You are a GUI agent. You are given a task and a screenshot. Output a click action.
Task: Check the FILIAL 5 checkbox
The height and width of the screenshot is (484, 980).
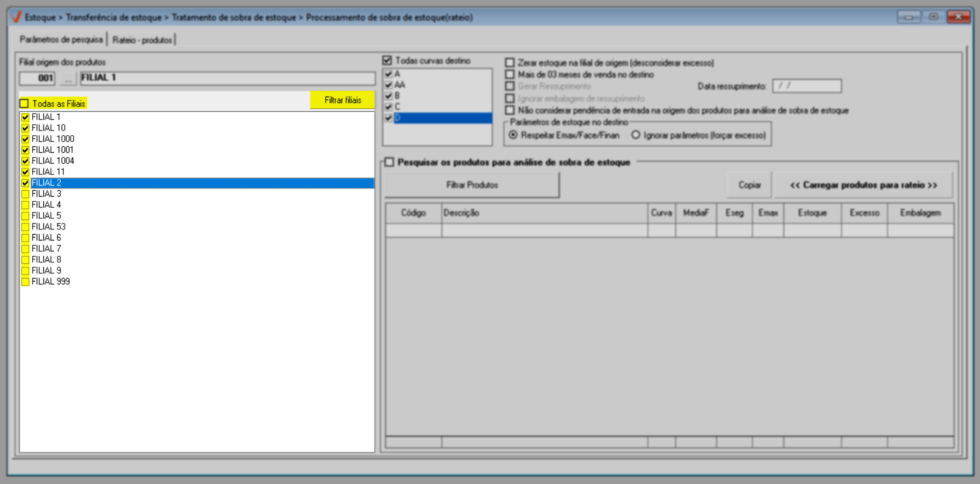pyautogui.click(x=25, y=216)
